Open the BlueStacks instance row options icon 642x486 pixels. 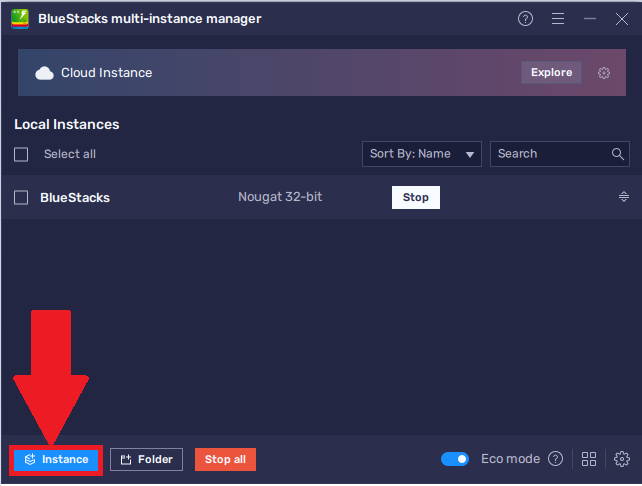[624, 197]
